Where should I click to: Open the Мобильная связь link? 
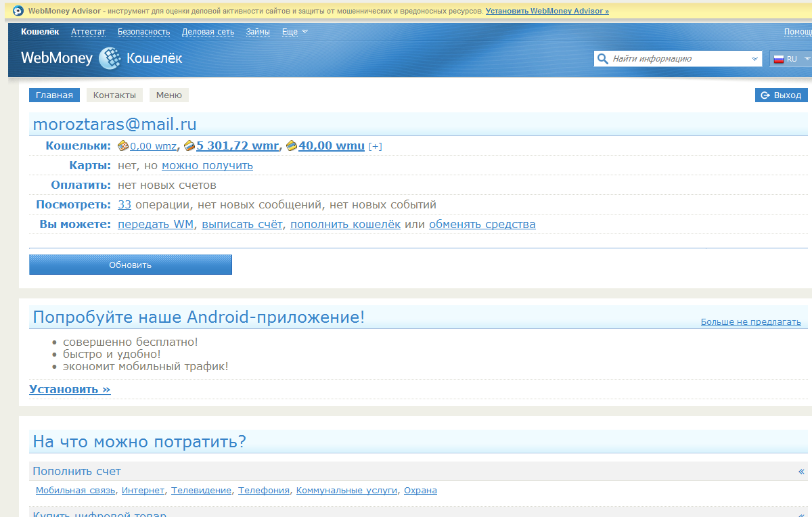click(x=76, y=491)
